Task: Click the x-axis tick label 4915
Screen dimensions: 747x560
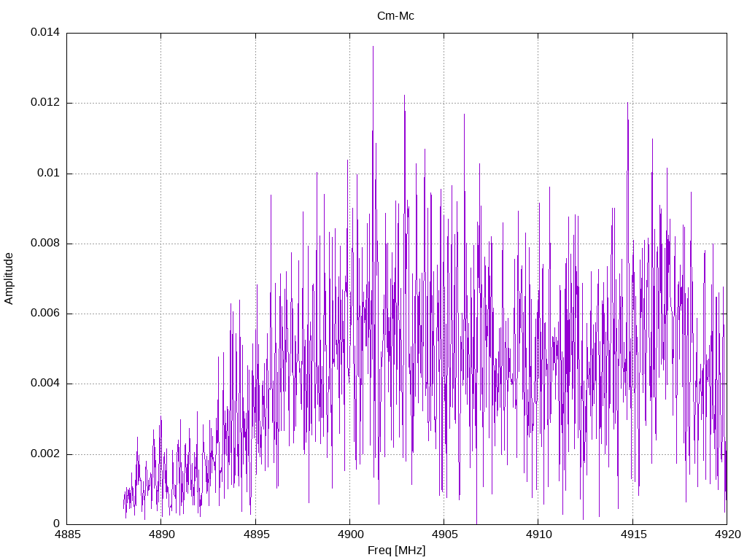Action: pyautogui.click(x=633, y=534)
